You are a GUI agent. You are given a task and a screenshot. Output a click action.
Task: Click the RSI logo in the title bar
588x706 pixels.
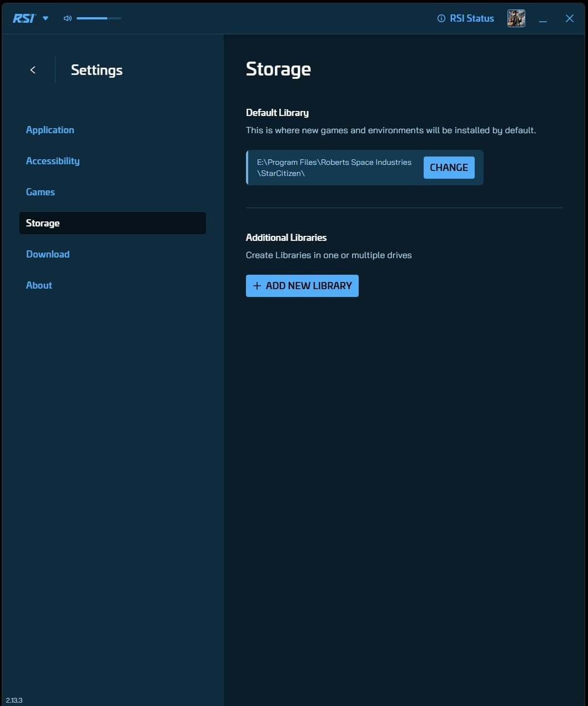24,18
